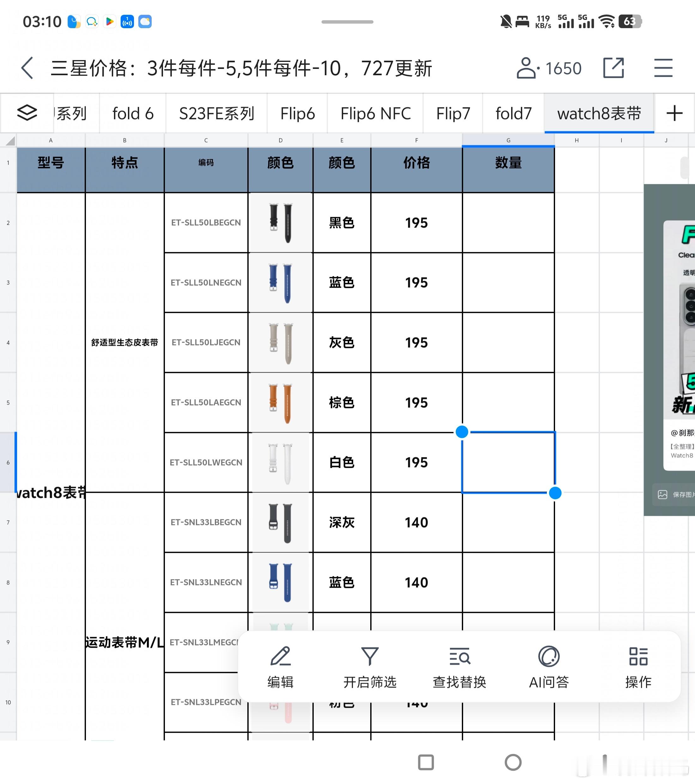Switch to the fold 6 sheet tab
Image resolution: width=695 pixels, height=784 pixels.
(133, 113)
